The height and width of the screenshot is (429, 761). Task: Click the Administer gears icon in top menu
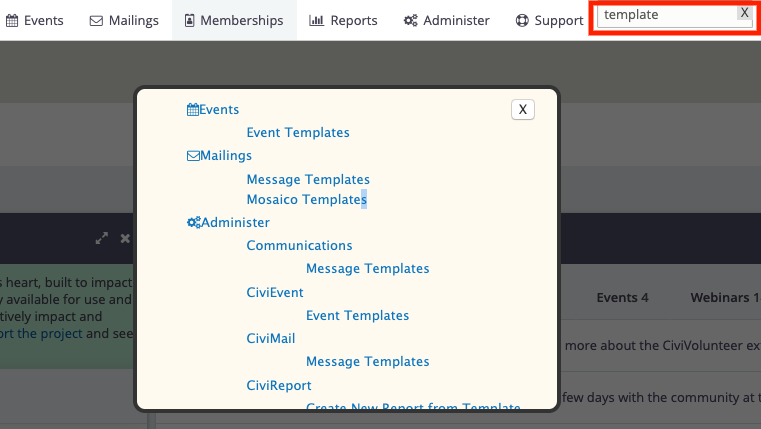(x=411, y=20)
